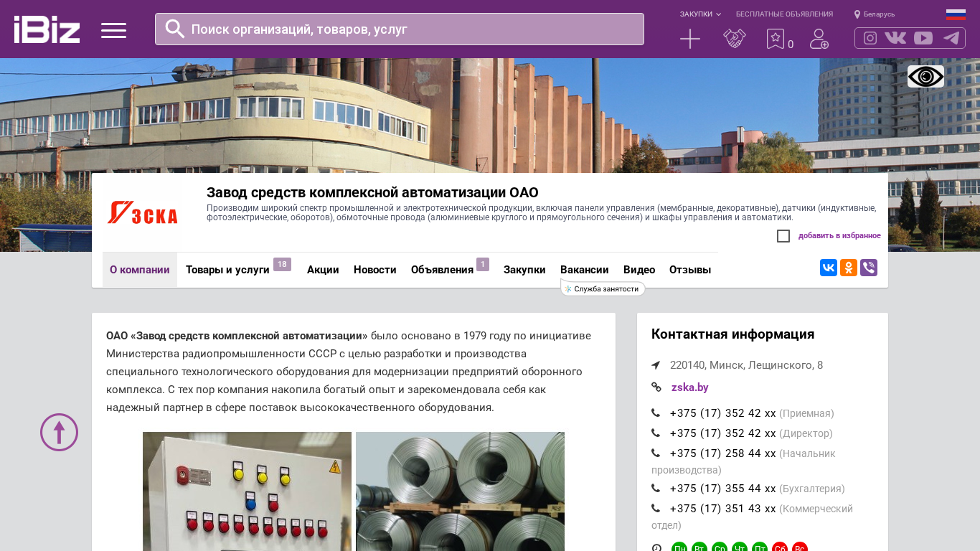Open the handshake partnership icon
980x551 pixels.
click(x=735, y=39)
